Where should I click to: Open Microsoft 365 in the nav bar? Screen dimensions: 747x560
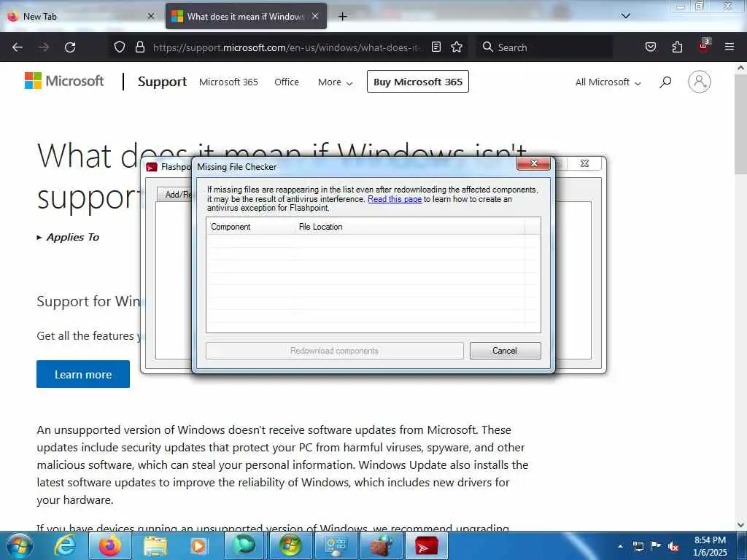(x=228, y=82)
